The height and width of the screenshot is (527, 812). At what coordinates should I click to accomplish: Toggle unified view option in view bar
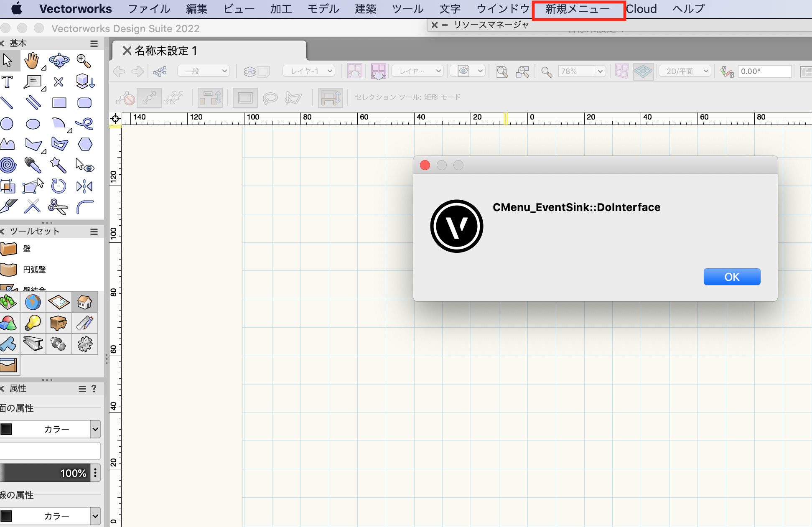tap(643, 71)
